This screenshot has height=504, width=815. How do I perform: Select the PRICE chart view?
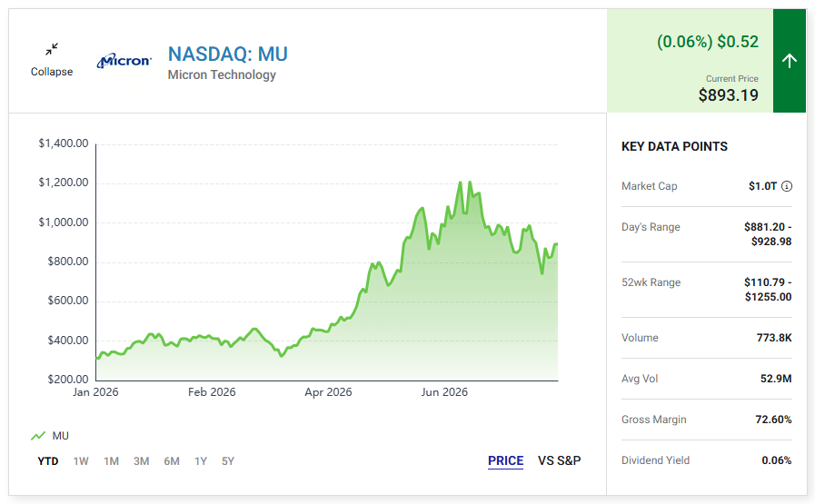coord(506,461)
